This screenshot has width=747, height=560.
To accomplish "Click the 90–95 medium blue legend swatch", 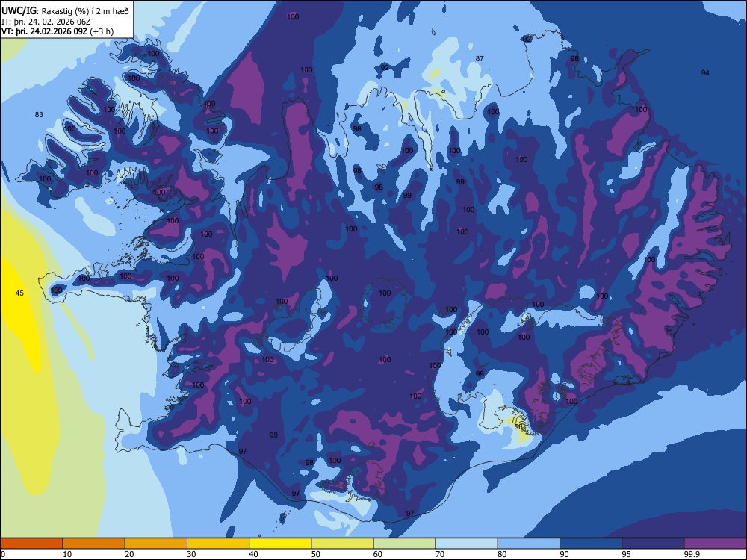I will [591, 544].
